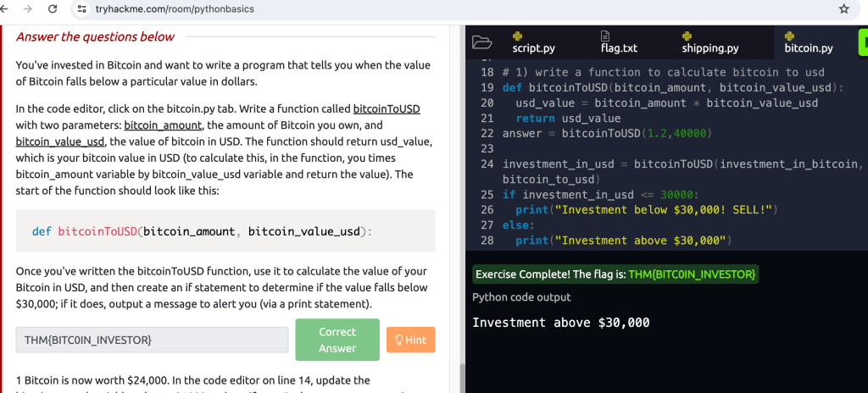Bookmark this page with the star icon

pyautogui.click(x=843, y=9)
